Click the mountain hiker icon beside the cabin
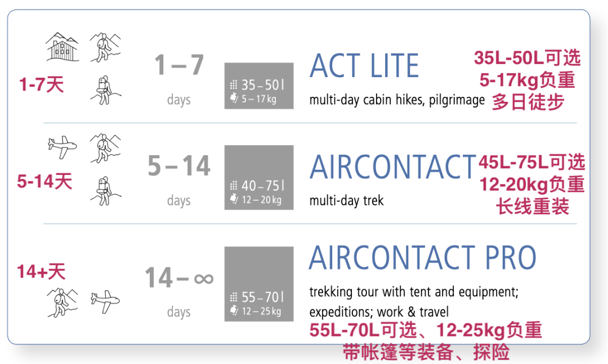This screenshot has width=608, height=364. pos(105,47)
